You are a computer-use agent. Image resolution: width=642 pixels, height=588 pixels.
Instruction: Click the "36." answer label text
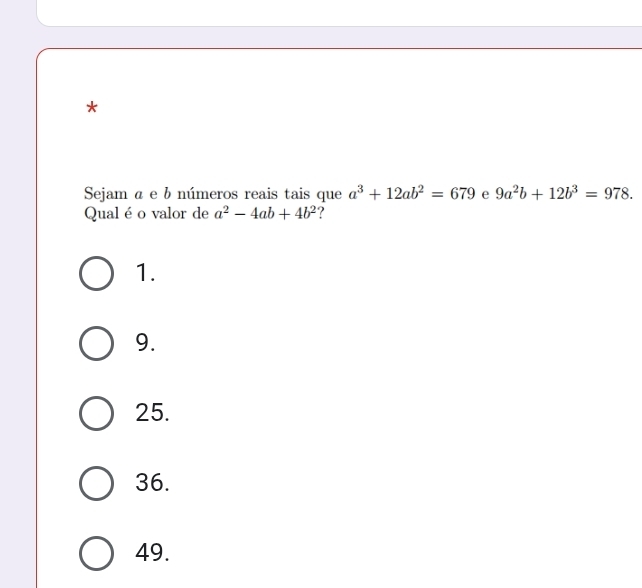point(154,482)
